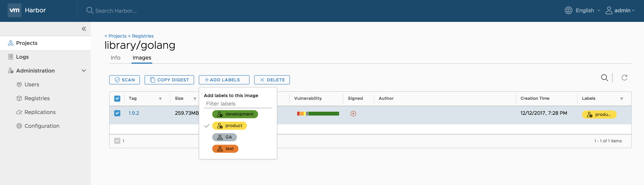Click the admin user avatar icon

[x=609, y=10]
